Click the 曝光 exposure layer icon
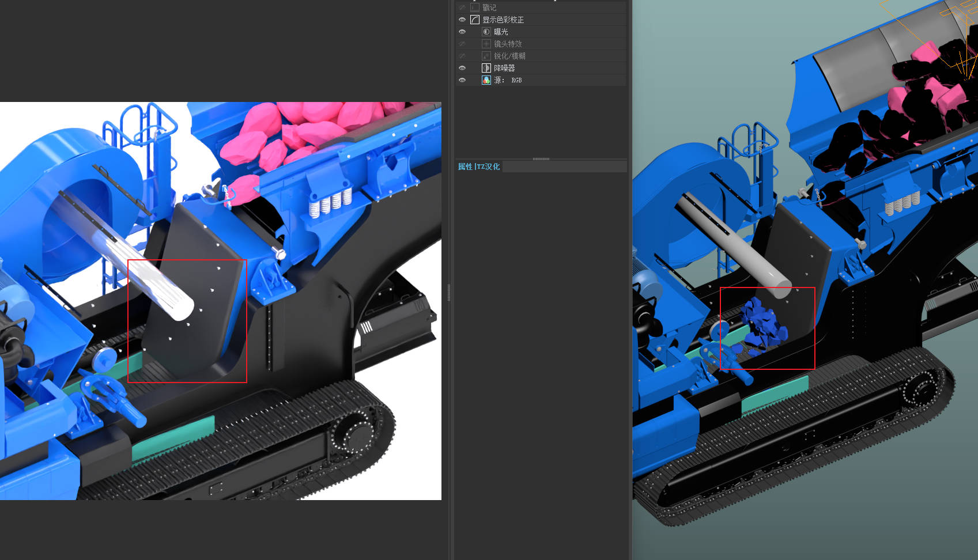The image size is (978, 560). click(x=486, y=32)
